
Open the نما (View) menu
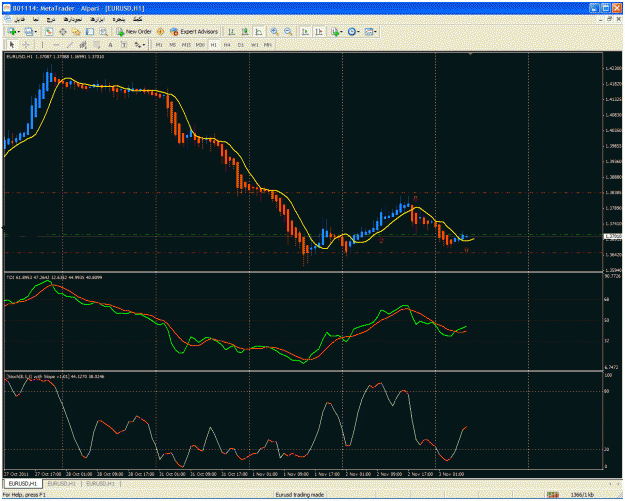[x=36, y=19]
